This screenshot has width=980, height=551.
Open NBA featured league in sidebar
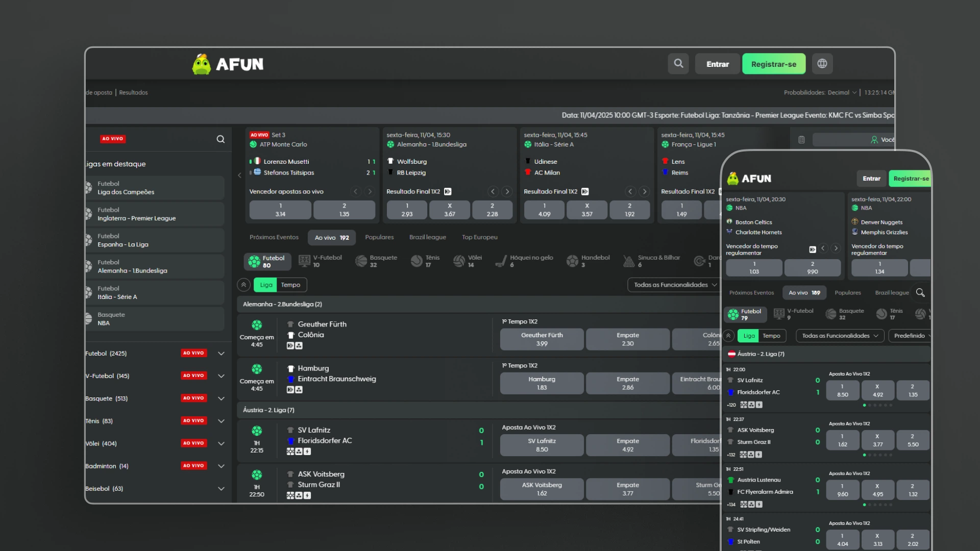click(x=155, y=319)
